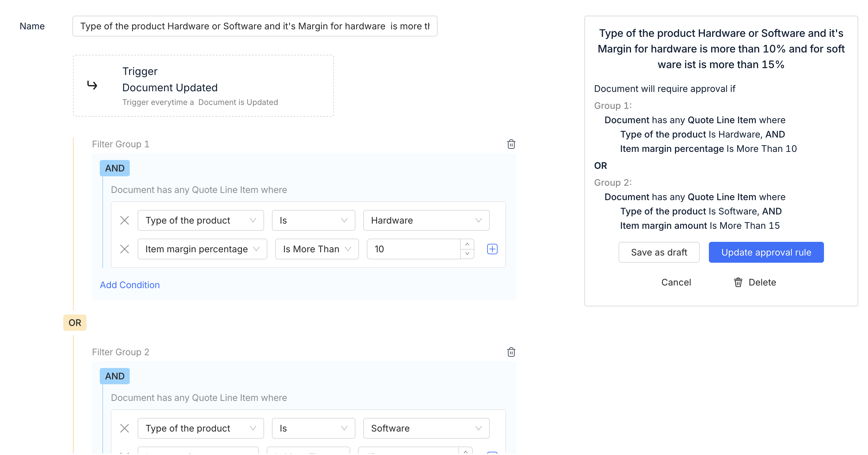Image resolution: width=868 pixels, height=455 pixels.
Task: Click plus icon to add nested condition
Action: pos(492,249)
